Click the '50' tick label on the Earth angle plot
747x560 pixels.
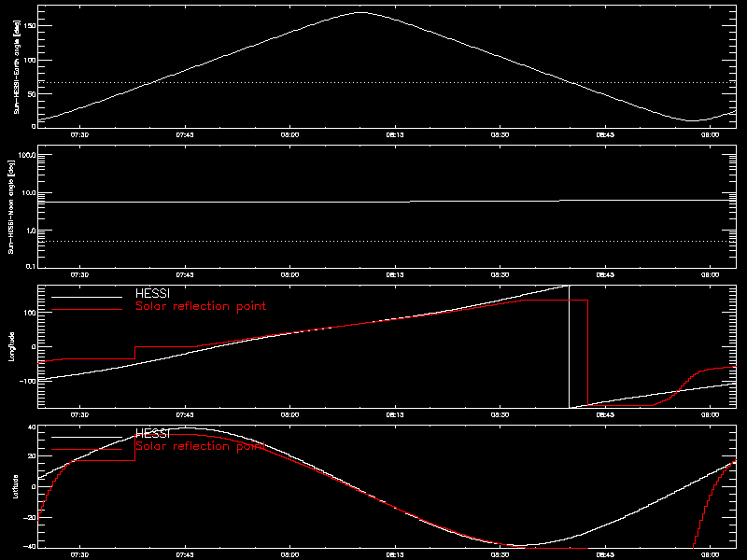tap(32, 94)
